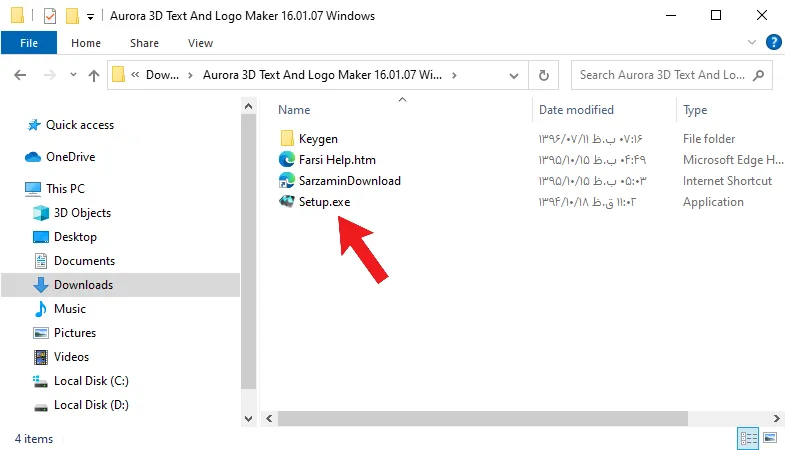Image resolution: width=786 pixels, height=450 pixels.
Task: Open Downloads in the navigation pane
Action: click(x=83, y=285)
